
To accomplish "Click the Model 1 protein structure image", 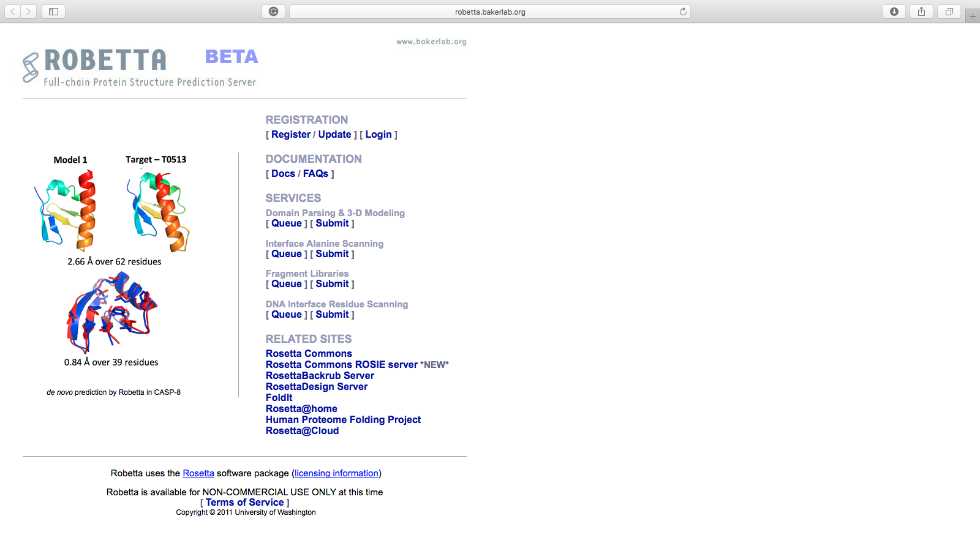I will pos(66,210).
